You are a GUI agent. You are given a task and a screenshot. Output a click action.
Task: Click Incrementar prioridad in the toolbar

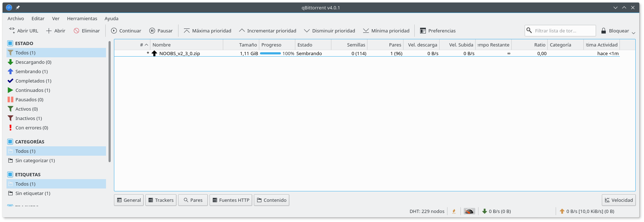tap(268, 31)
